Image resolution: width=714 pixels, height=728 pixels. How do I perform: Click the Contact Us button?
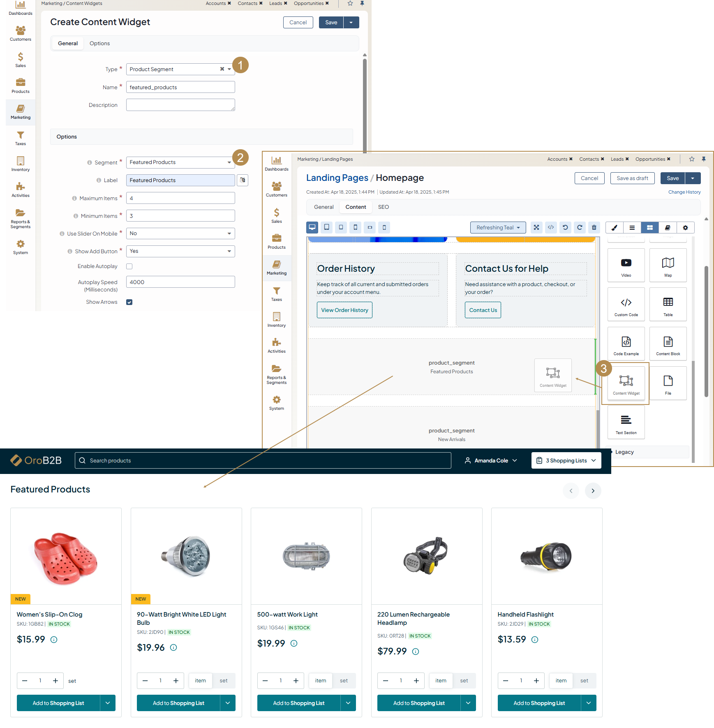[x=483, y=310]
